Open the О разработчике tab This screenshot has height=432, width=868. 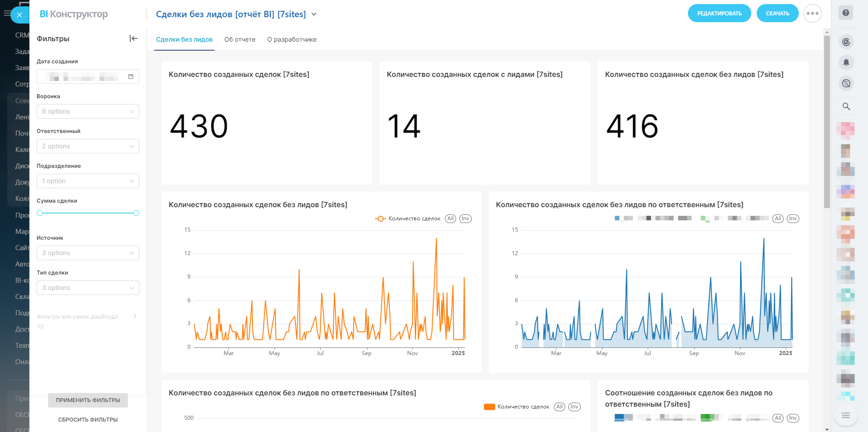[x=292, y=39]
